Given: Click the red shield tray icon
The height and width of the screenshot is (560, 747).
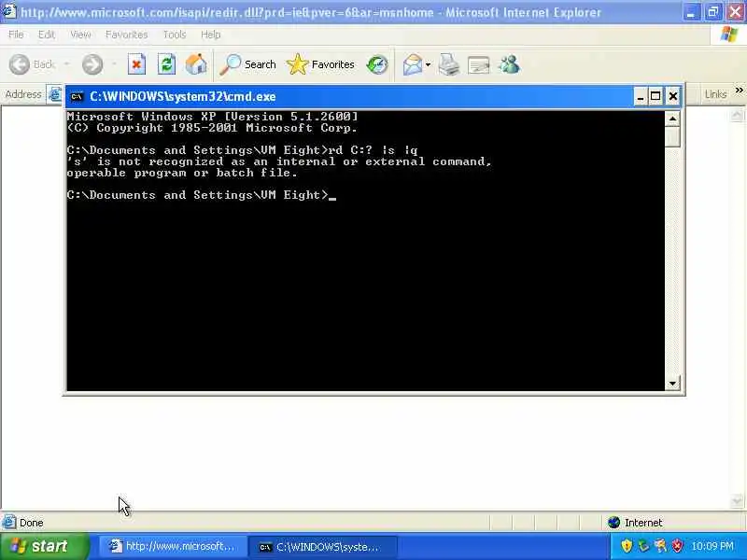Looking at the screenshot, I should click(x=677, y=546).
